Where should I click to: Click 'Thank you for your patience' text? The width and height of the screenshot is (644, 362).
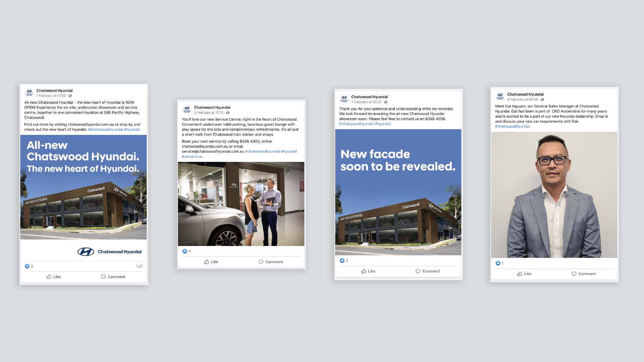click(x=363, y=109)
